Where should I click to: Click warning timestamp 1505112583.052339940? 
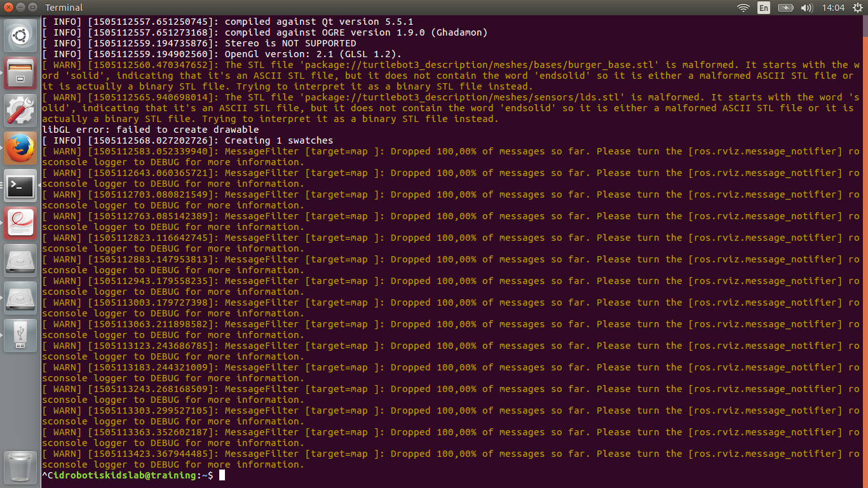pos(153,151)
